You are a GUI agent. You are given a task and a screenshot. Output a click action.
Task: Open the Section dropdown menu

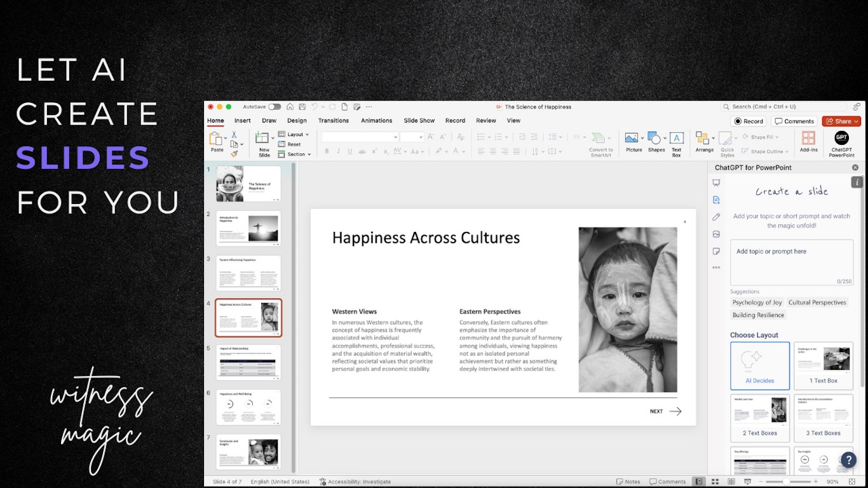click(x=295, y=154)
